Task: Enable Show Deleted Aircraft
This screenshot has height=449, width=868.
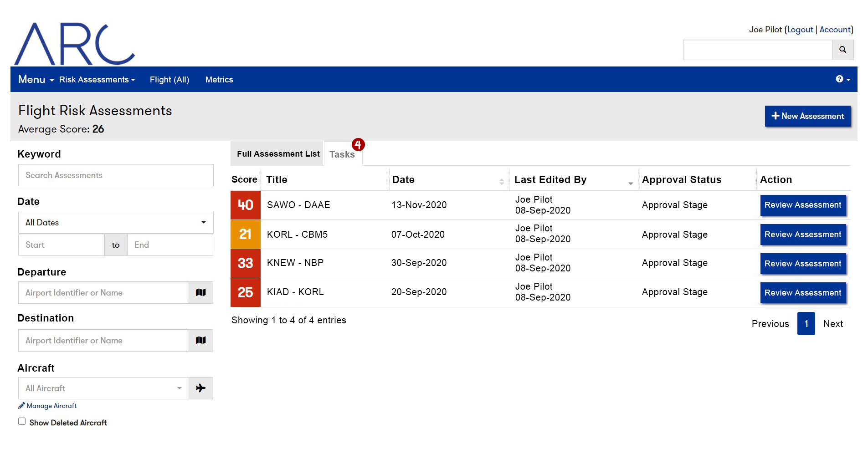Action: [x=21, y=421]
